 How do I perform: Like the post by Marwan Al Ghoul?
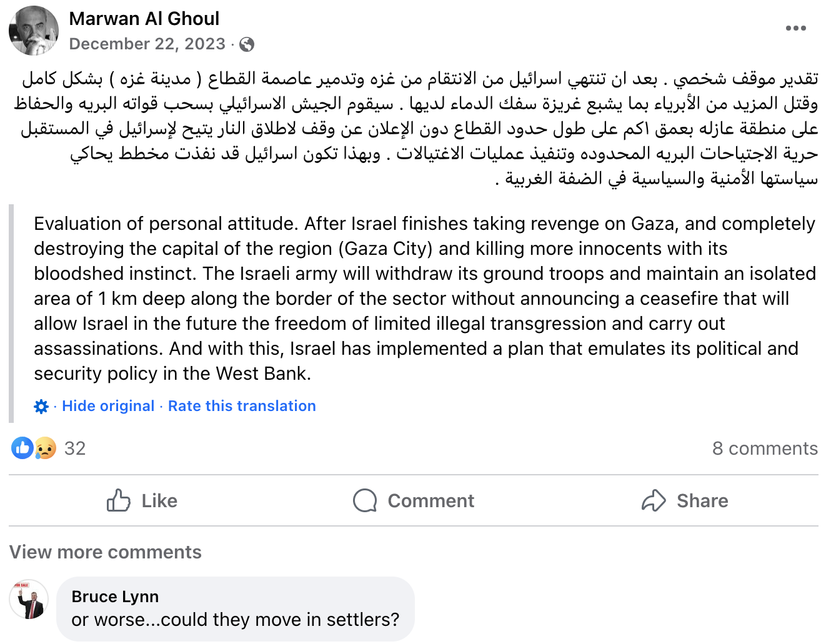[x=142, y=501]
